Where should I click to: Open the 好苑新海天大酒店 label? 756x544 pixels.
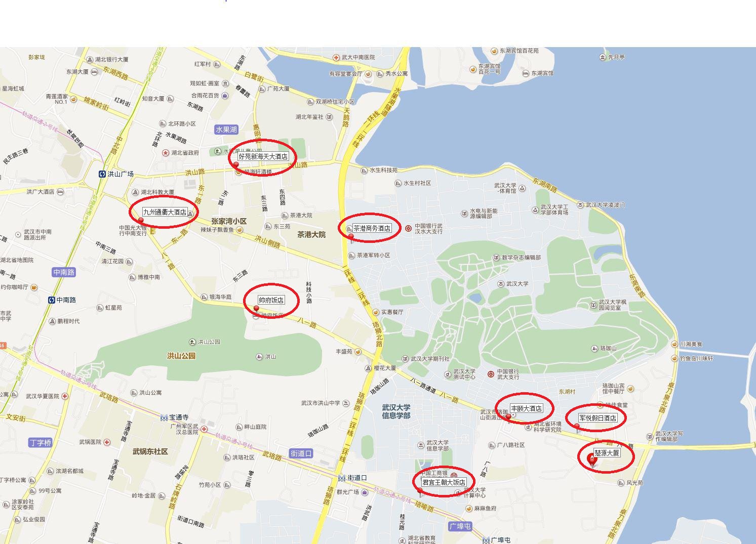263,157
